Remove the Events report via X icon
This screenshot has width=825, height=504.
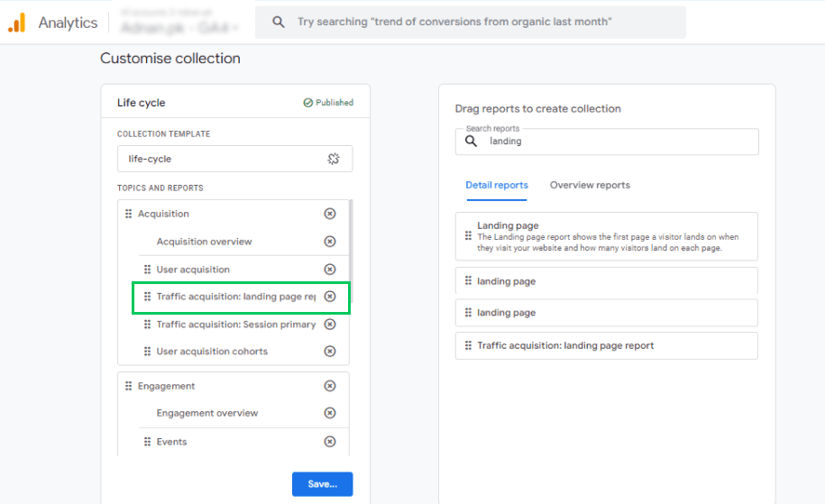click(330, 442)
